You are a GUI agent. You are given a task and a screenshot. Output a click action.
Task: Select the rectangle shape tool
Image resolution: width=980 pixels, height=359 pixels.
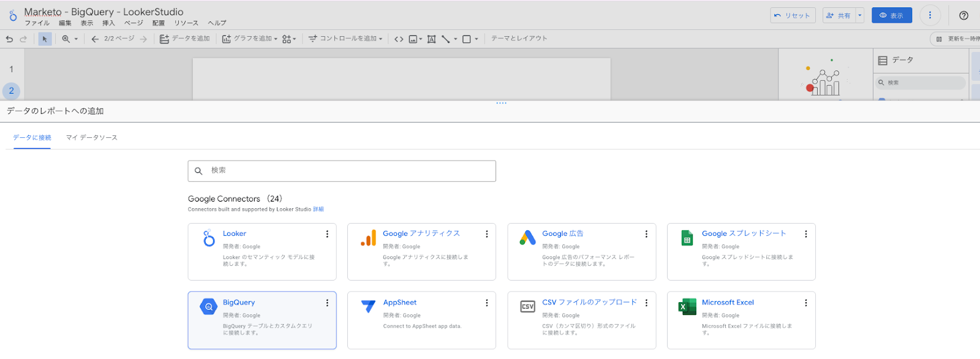coord(467,39)
